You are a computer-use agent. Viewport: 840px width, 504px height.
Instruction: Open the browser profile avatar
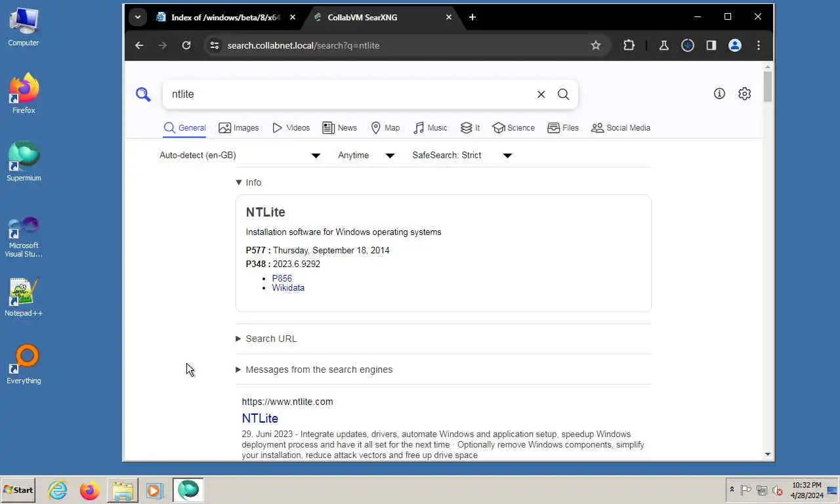point(735,45)
